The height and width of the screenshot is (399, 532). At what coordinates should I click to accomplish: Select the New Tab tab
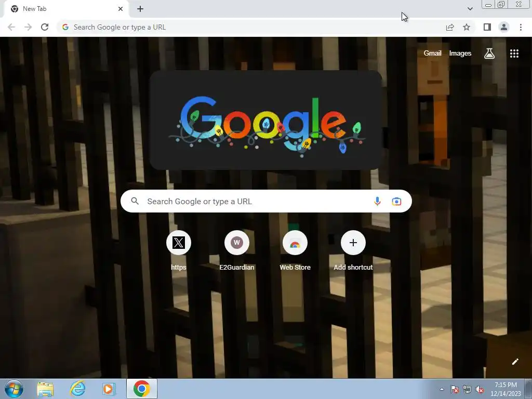pyautogui.click(x=66, y=9)
